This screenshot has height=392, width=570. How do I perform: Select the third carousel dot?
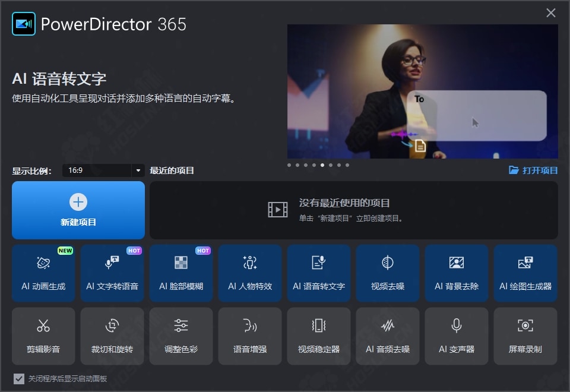[306, 165]
